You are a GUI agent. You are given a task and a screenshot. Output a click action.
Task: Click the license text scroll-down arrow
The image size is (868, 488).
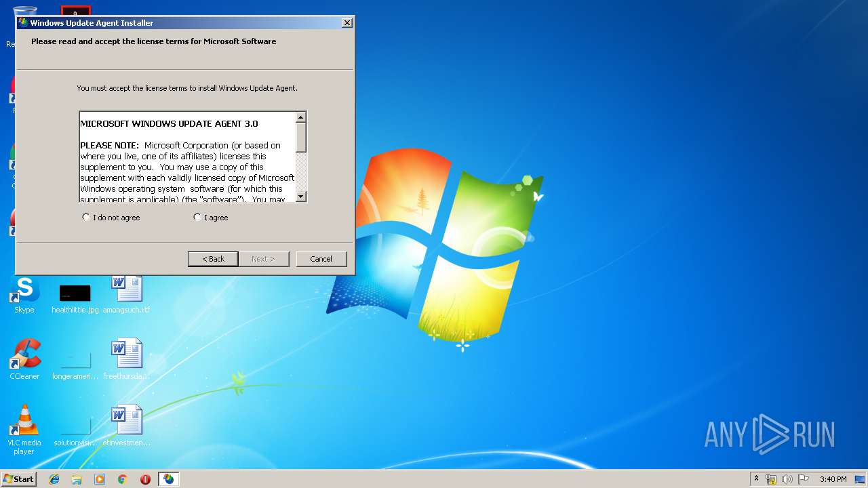(301, 197)
